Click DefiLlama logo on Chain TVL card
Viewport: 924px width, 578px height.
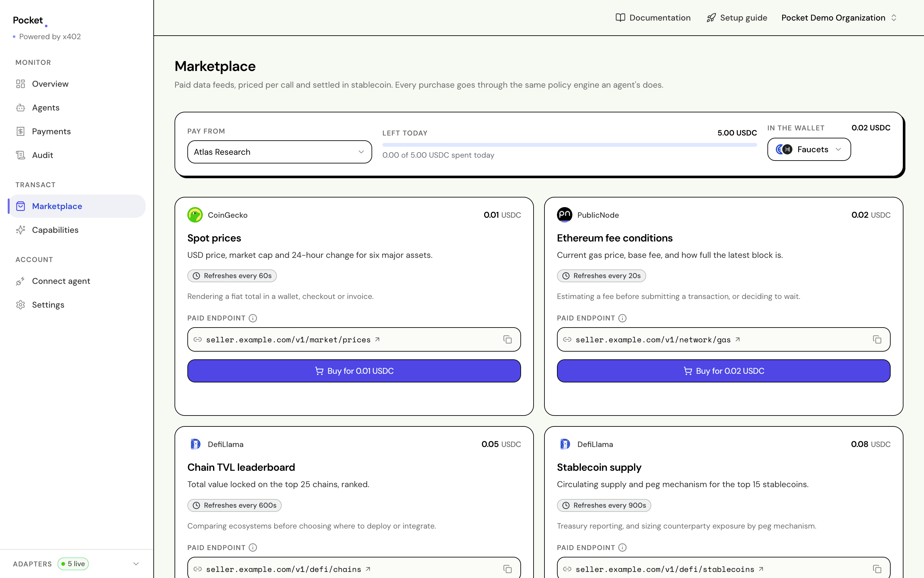195,444
